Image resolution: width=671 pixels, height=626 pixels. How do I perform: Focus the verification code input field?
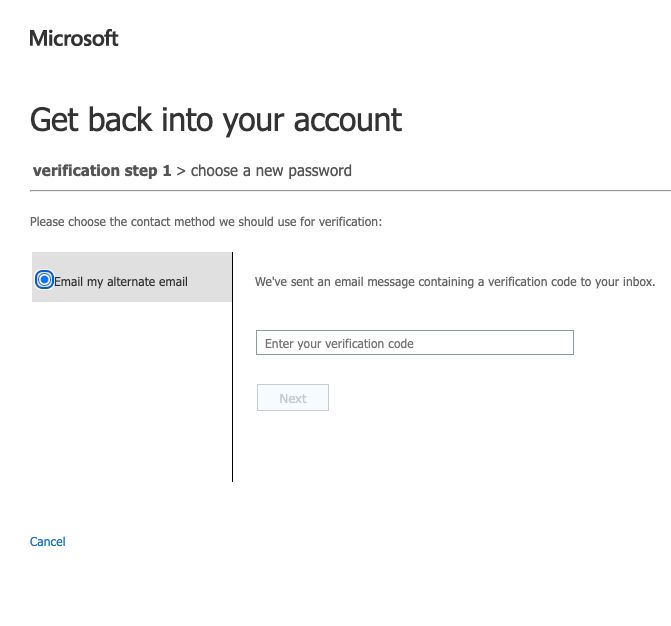point(414,343)
